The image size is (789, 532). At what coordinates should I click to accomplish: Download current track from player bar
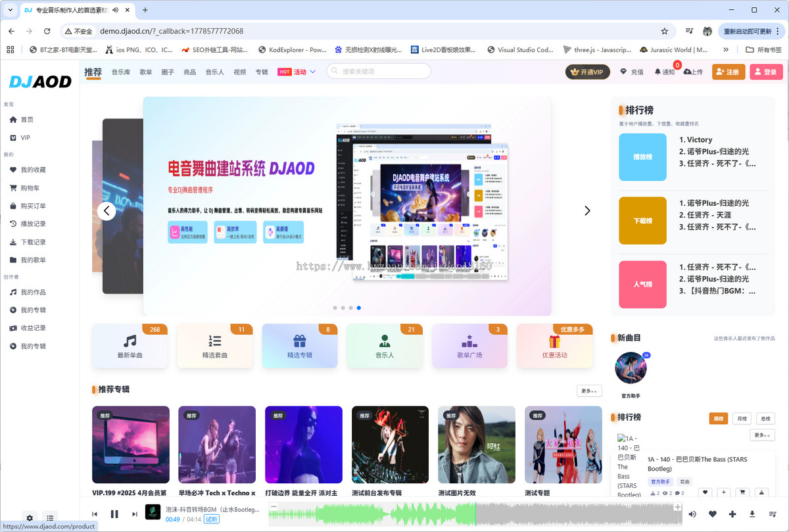pos(752,514)
